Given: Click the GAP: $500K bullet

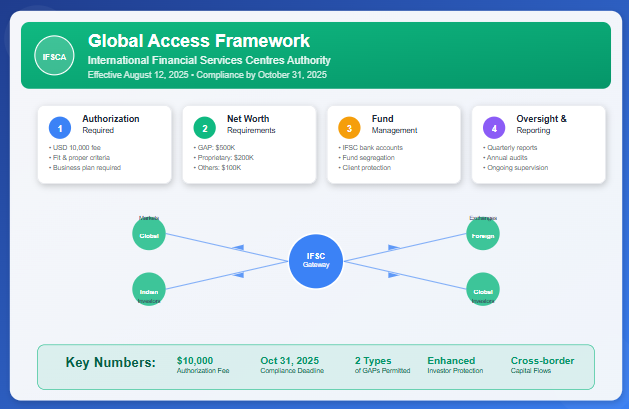Looking at the screenshot, I should (214, 148).
